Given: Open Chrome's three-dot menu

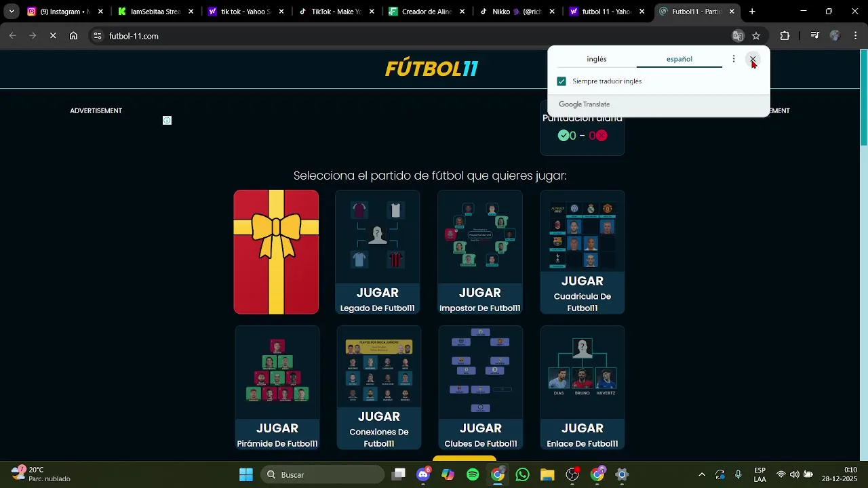Looking at the screenshot, I should click(855, 36).
